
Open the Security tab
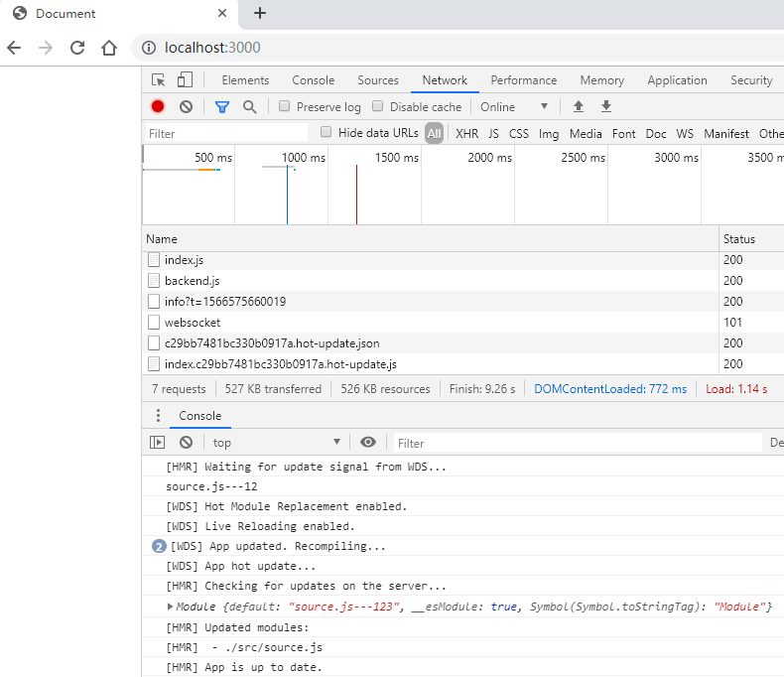[751, 80]
